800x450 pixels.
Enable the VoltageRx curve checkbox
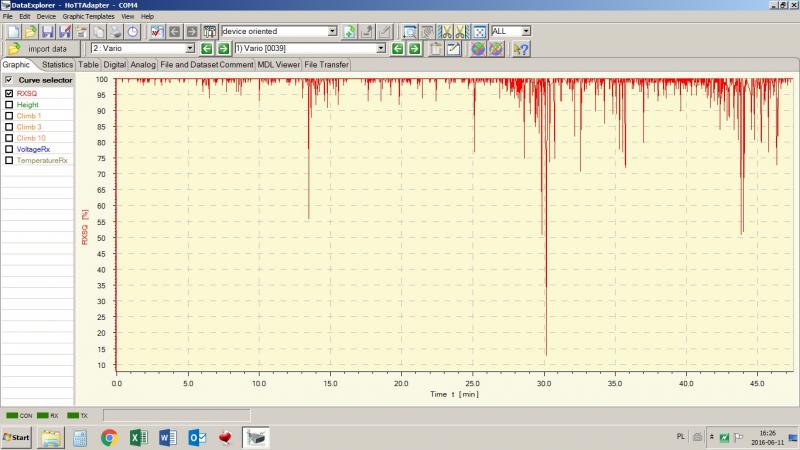coord(9,149)
